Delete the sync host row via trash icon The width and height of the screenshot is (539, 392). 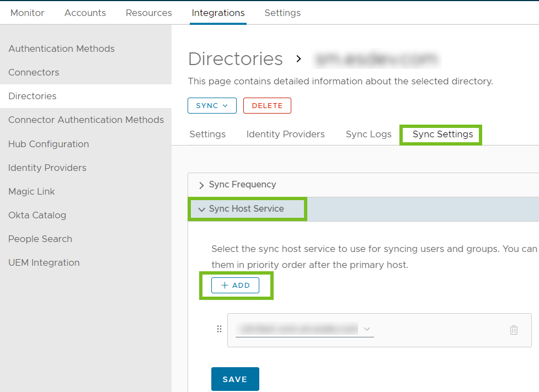[514, 330]
